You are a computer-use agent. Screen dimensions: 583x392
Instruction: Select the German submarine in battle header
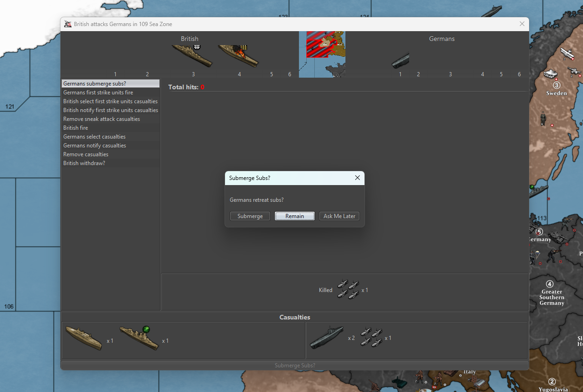(400, 60)
